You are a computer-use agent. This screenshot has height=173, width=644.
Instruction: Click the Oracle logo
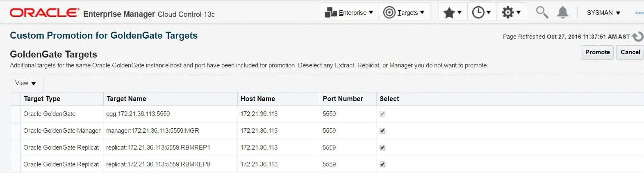click(44, 13)
